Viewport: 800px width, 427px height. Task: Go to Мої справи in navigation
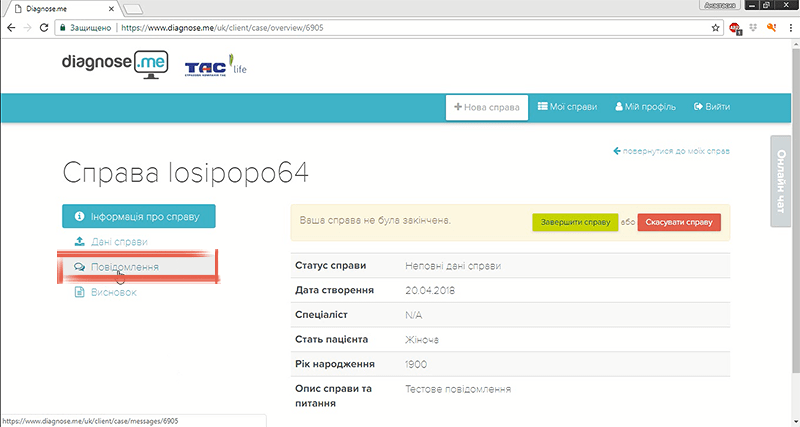pyautogui.click(x=569, y=107)
